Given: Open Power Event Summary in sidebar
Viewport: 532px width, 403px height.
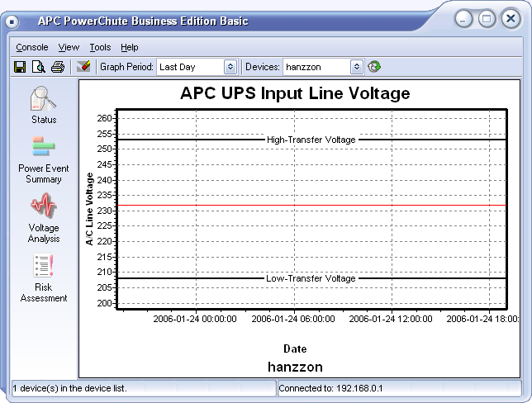Looking at the screenshot, I should [x=44, y=159].
